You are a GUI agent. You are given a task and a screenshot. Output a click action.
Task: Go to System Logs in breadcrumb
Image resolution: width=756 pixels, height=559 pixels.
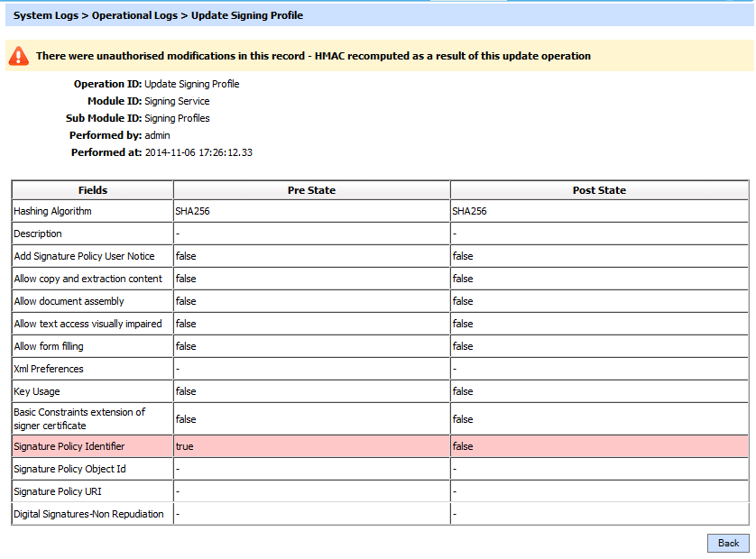pos(46,15)
